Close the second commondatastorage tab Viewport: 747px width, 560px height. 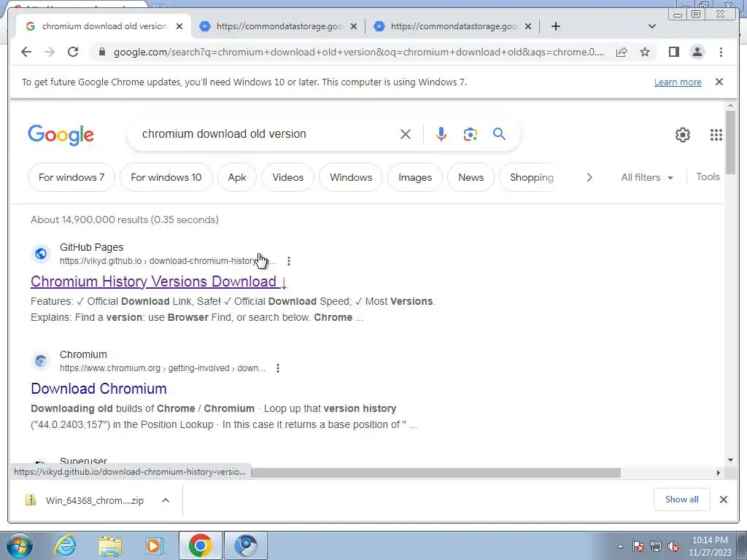pos(354,26)
